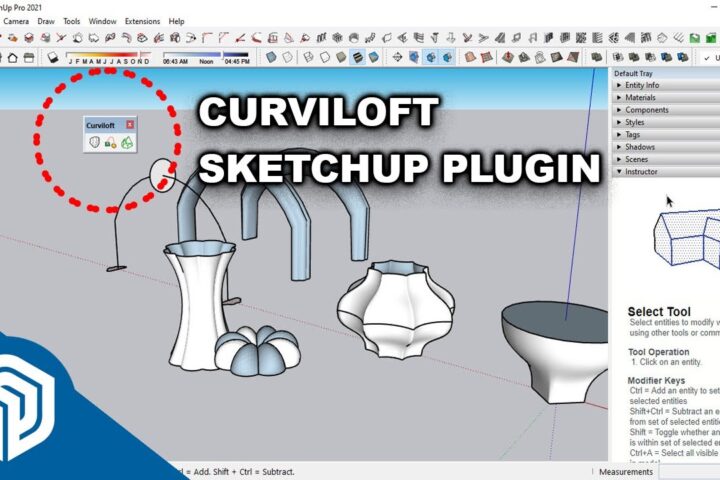Click the '04:45 PM' sunset label
The image size is (720, 480).
click(237, 62)
